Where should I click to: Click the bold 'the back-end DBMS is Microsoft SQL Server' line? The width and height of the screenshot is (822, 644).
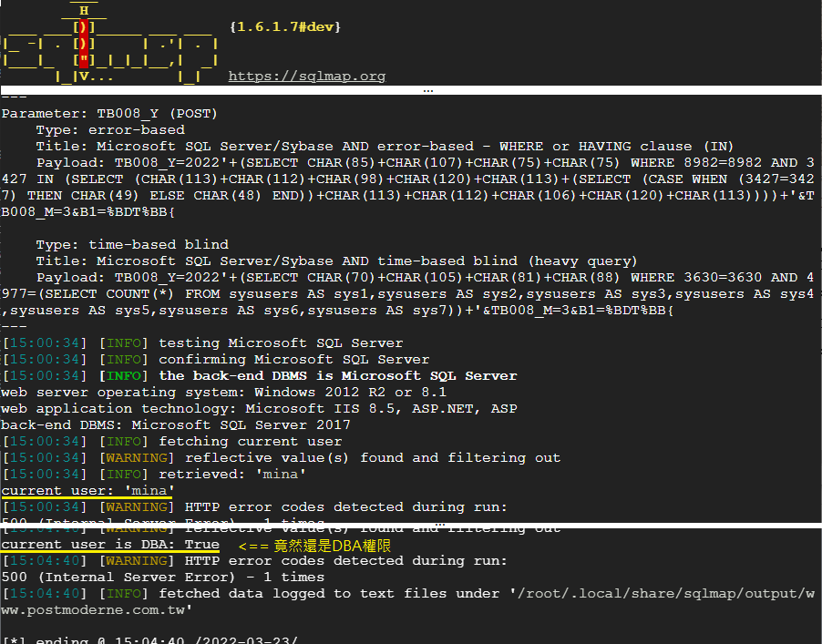[260, 375]
